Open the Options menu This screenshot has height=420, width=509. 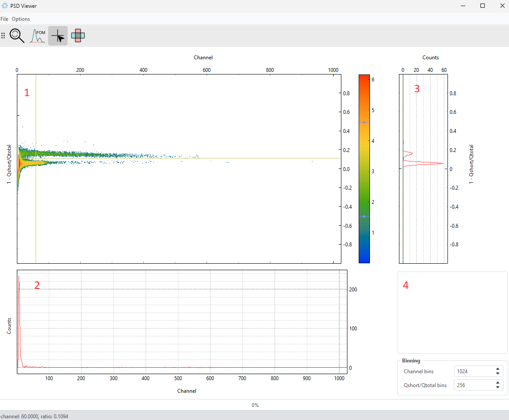(x=21, y=19)
